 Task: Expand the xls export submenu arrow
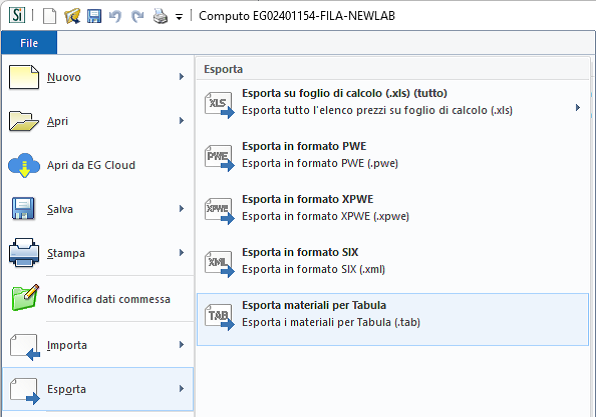click(x=578, y=108)
